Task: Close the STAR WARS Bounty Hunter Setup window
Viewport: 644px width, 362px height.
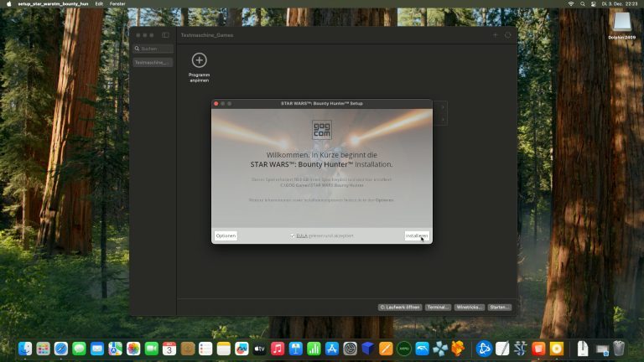Action: click(216, 103)
